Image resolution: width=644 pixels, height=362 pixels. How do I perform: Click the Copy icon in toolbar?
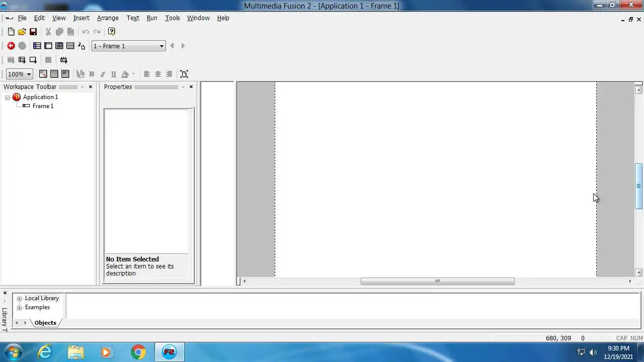pyautogui.click(x=59, y=32)
